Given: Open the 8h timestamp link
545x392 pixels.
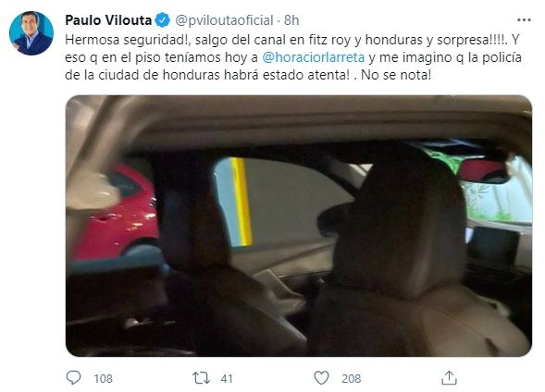Looking at the screenshot, I should (291, 20).
